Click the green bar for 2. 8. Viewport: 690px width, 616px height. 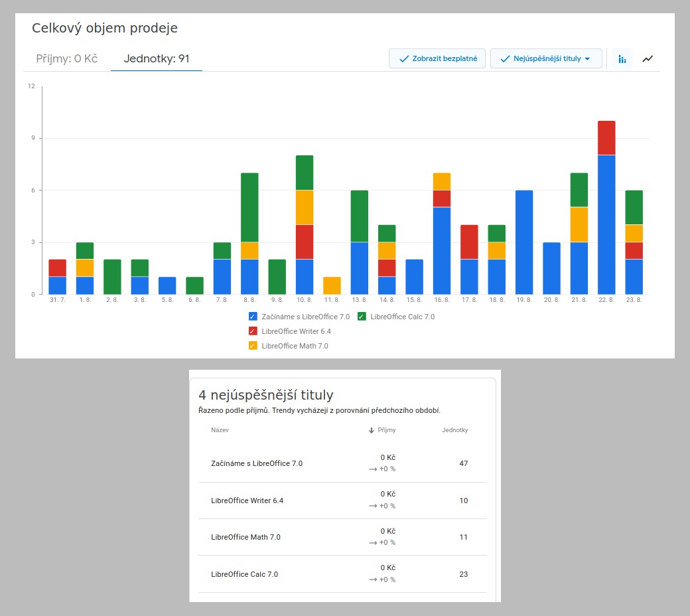click(112, 277)
